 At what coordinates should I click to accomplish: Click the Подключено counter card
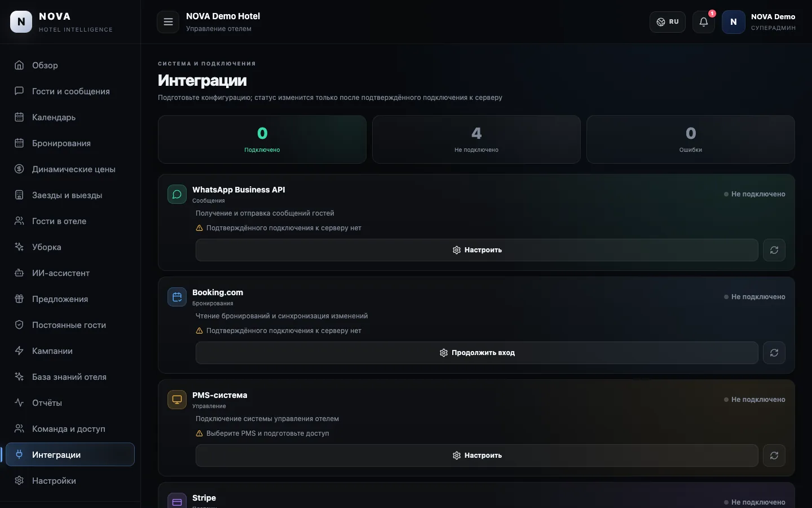[262, 139]
